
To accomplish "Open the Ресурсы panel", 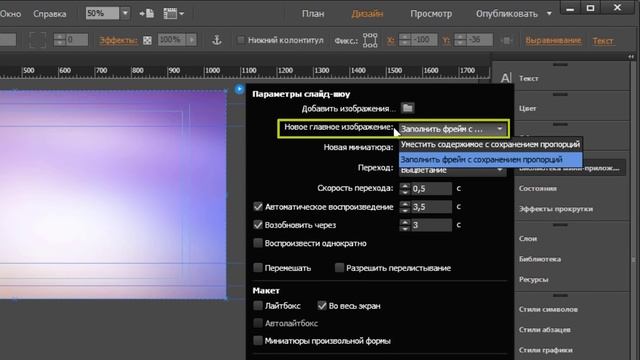I will 533,280.
